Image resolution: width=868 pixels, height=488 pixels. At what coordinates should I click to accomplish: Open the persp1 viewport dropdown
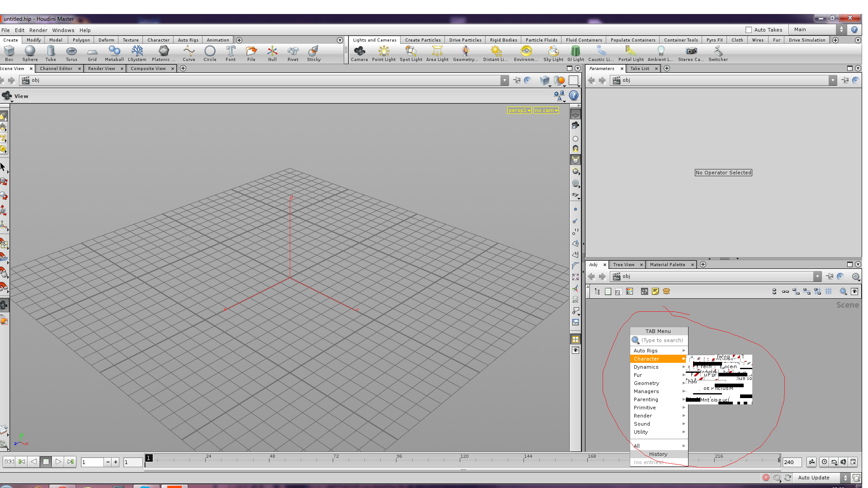point(519,110)
